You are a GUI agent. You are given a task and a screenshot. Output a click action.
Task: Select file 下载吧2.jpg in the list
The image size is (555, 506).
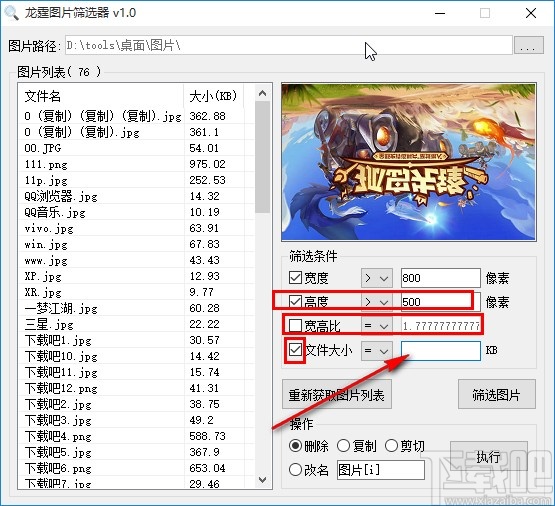coord(58,404)
